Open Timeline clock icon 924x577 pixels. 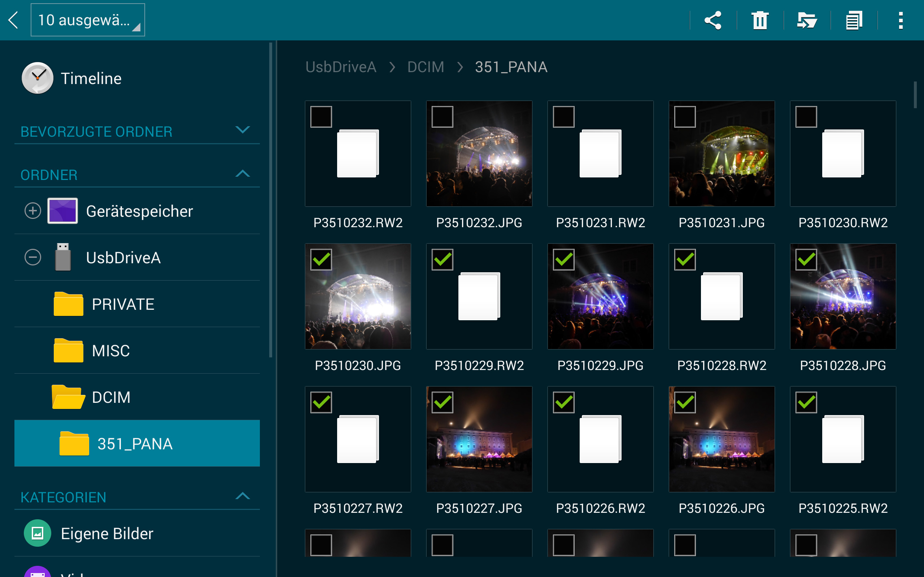38,78
